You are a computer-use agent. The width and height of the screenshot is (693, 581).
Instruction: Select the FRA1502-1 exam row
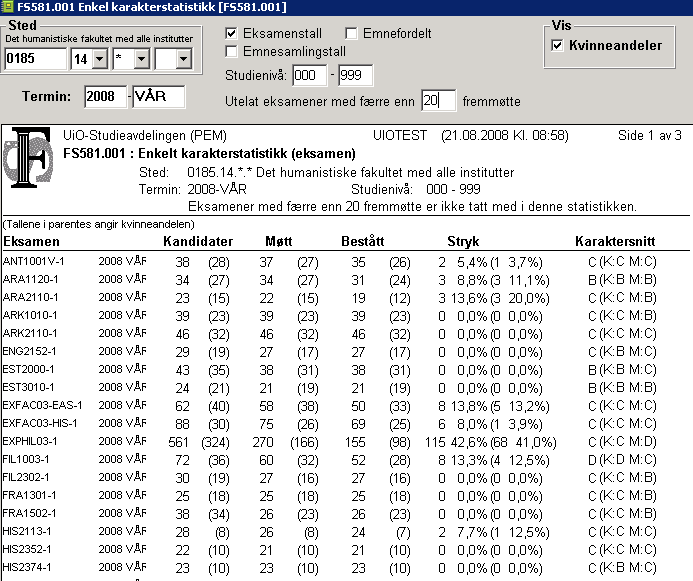(x=330, y=514)
